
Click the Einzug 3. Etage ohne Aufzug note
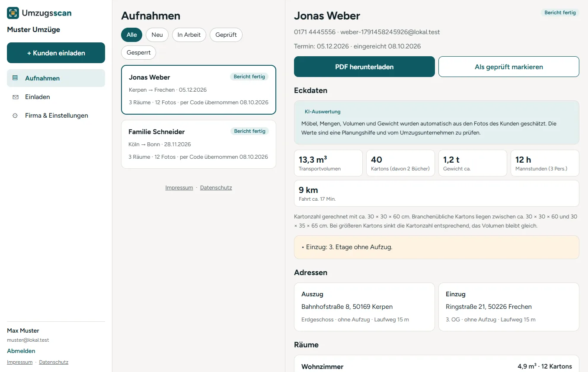tap(436, 247)
